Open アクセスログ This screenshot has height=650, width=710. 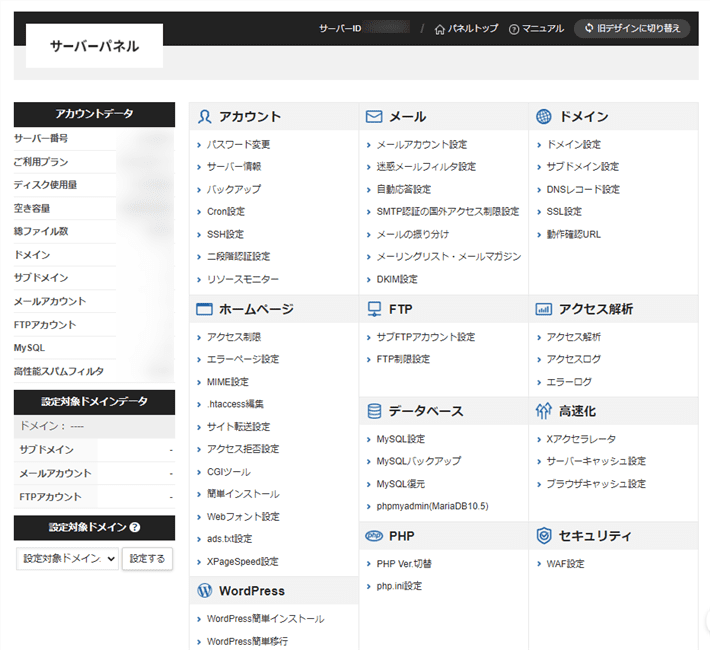coord(573,359)
